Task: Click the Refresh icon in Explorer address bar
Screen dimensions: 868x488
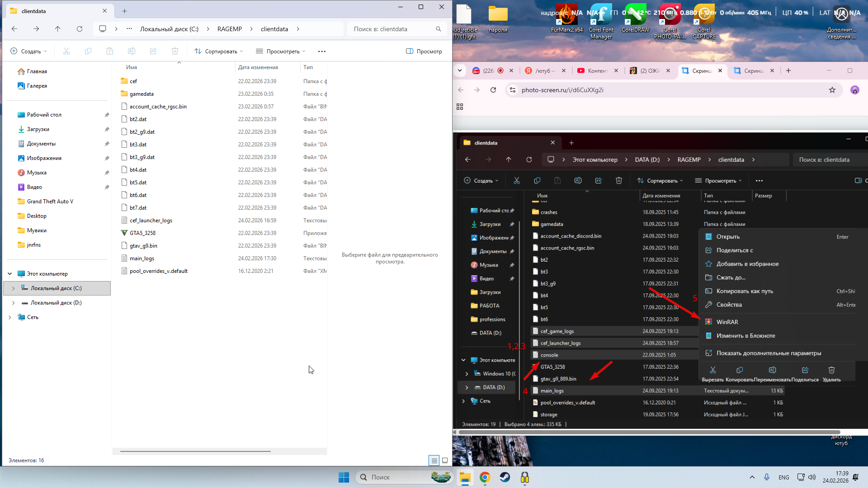Action: point(80,29)
